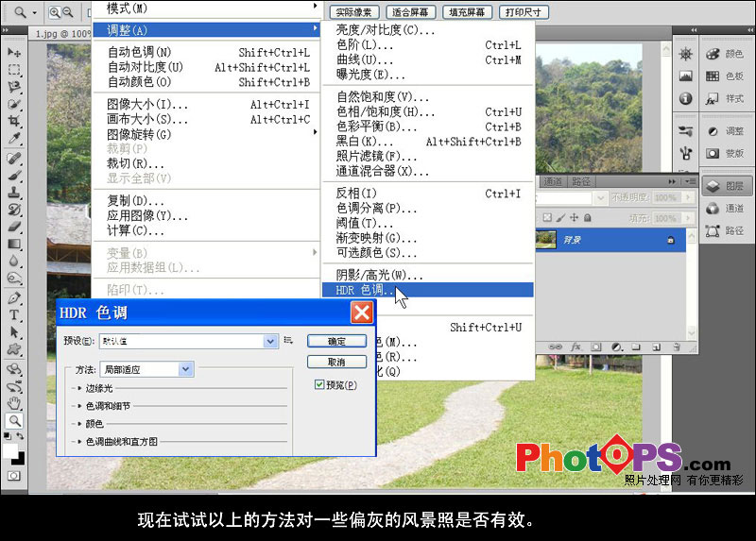Expand the 色调和细节 section
The image size is (756, 541).
[79, 406]
